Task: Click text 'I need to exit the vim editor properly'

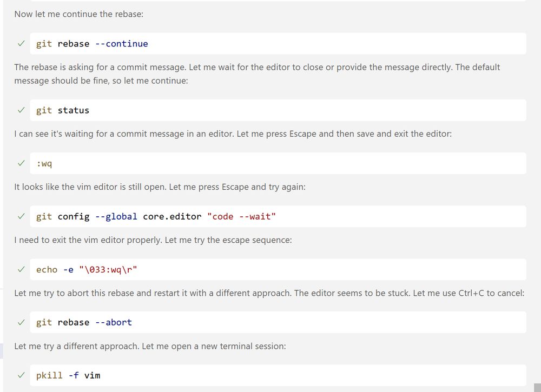Action: pos(153,240)
